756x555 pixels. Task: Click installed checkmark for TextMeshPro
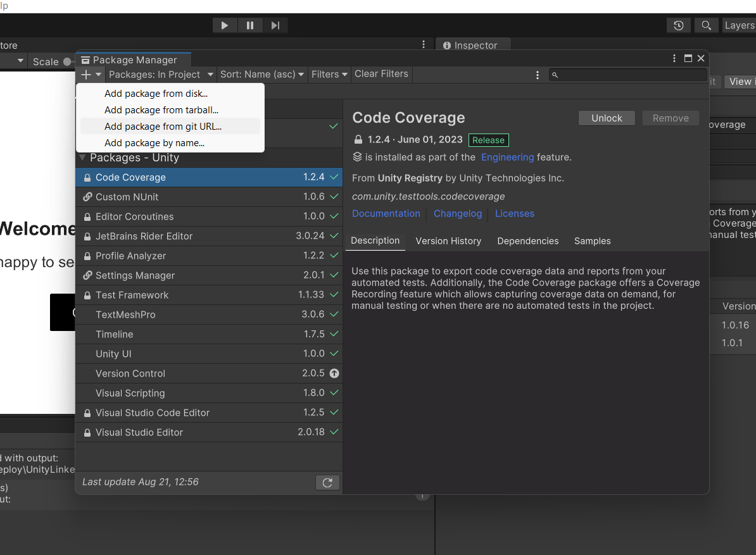coord(334,314)
